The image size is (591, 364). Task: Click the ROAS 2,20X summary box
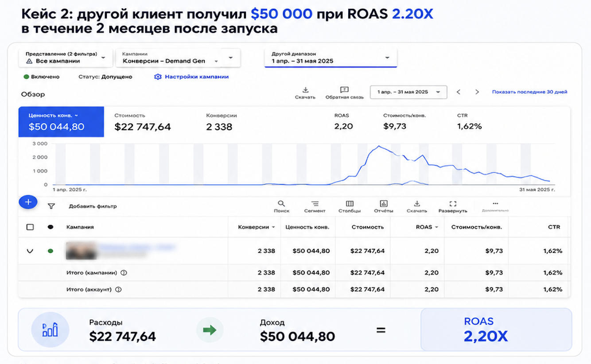pyautogui.click(x=496, y=329)
